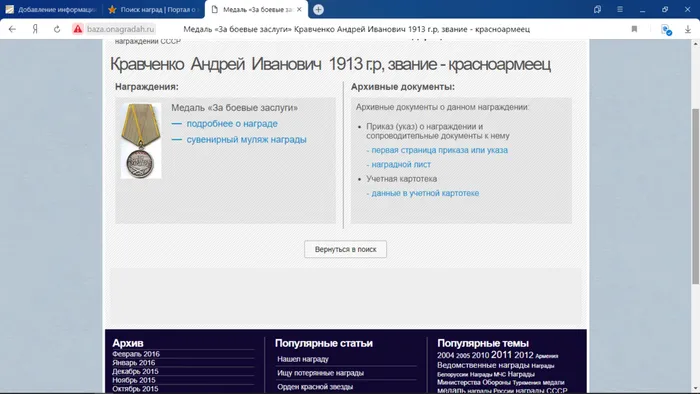Select the "2010" tag in popular topics
This screenshot has width=700, height=394.
tap(480, 356)
